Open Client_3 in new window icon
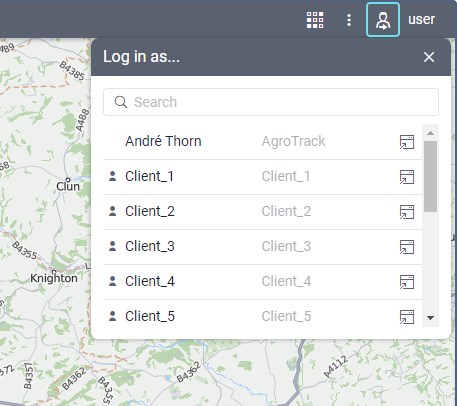This screenshot has height=406, width=457. point(407,247)
